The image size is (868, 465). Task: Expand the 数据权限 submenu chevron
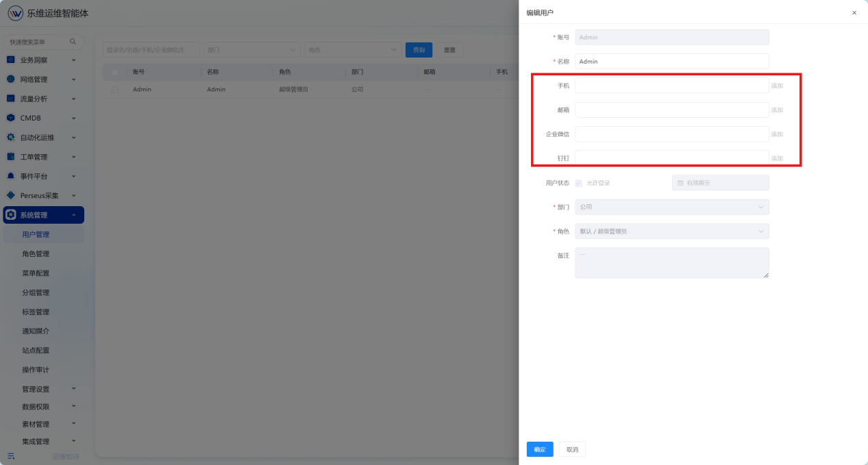74,406
